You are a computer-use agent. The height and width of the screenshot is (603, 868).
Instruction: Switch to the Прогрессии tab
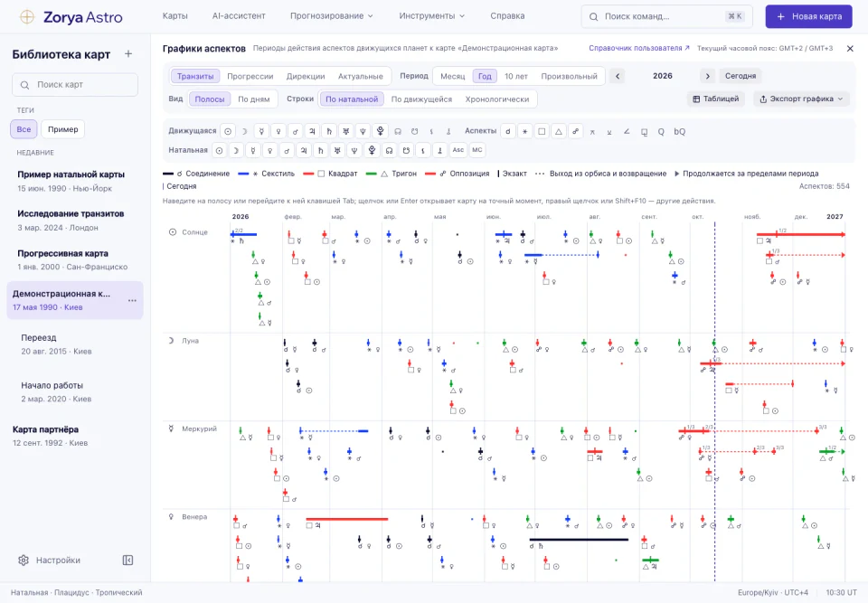point(250,76)
